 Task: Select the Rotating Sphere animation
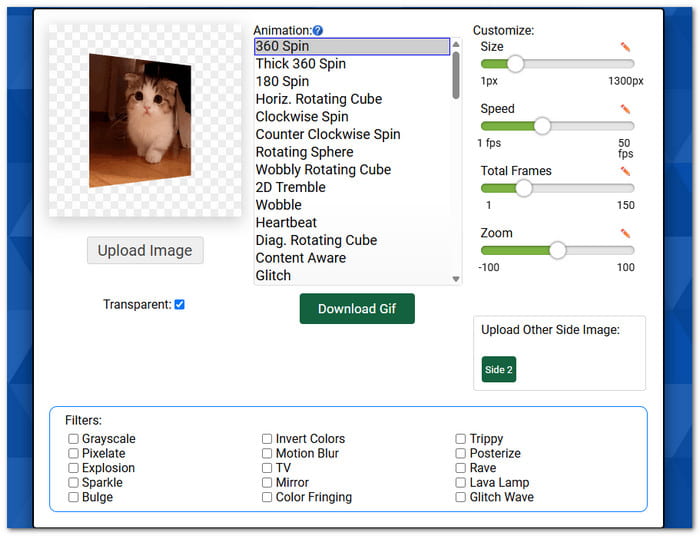point(352,152)
